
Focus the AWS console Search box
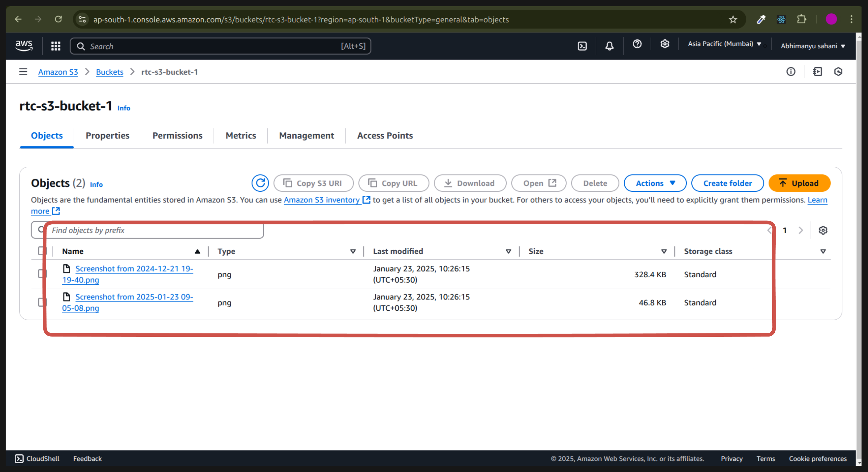tap(220, 46)
